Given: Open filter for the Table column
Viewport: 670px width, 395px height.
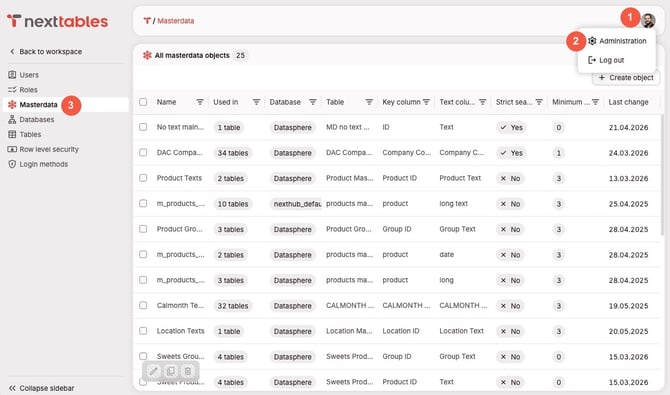Looking at the screenshot, I should coord(369,102).
